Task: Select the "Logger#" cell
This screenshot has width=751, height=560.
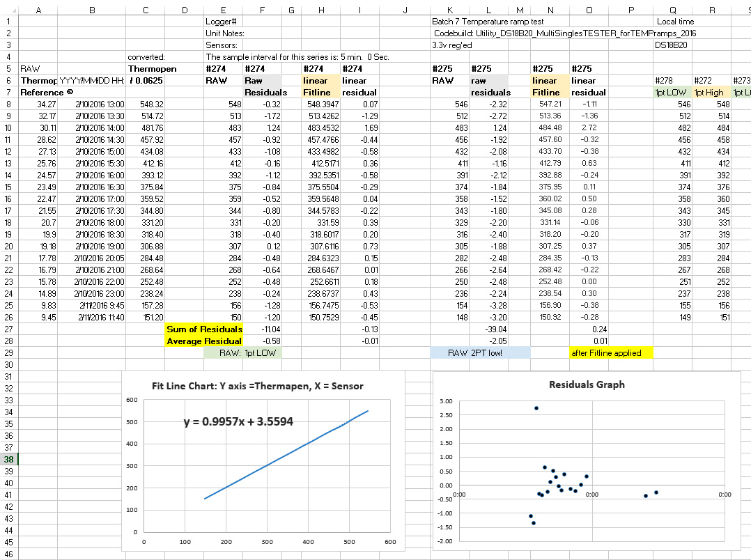Action: tap(222, 22)
